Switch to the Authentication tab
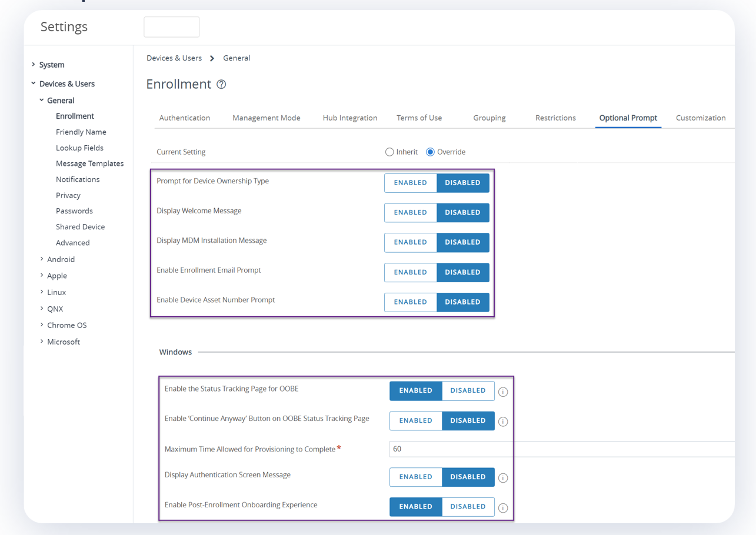The width and height of the screenshot is (756, 535). [185, 118]
